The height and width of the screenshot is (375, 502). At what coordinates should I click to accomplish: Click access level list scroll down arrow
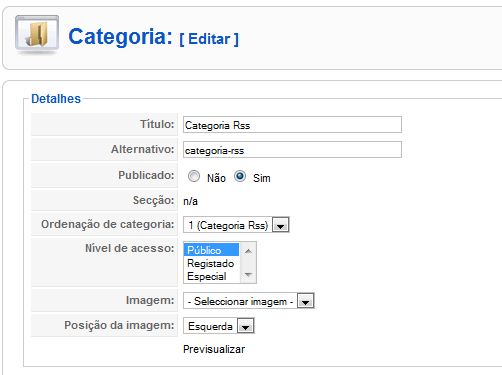coord(248,275)
